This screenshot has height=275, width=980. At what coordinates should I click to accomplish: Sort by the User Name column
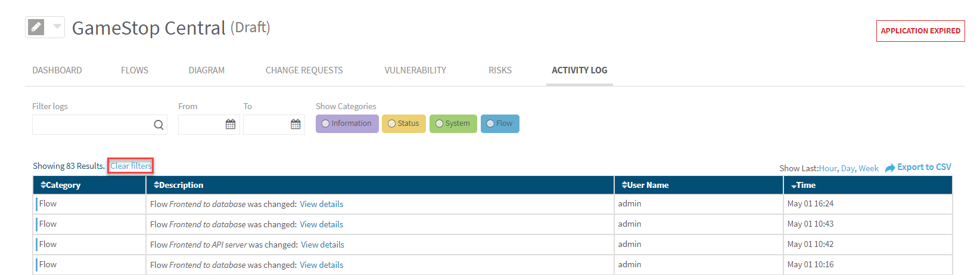tap(645, 185)
